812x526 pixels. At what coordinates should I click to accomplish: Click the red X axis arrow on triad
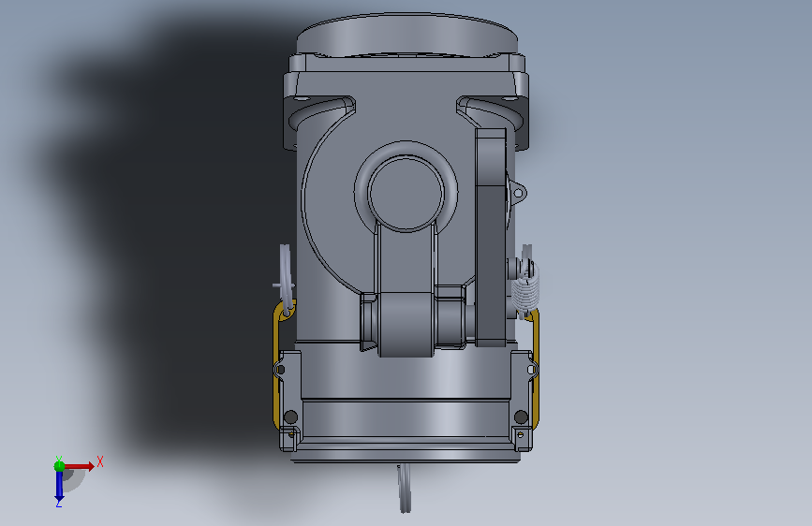(80, 466)
